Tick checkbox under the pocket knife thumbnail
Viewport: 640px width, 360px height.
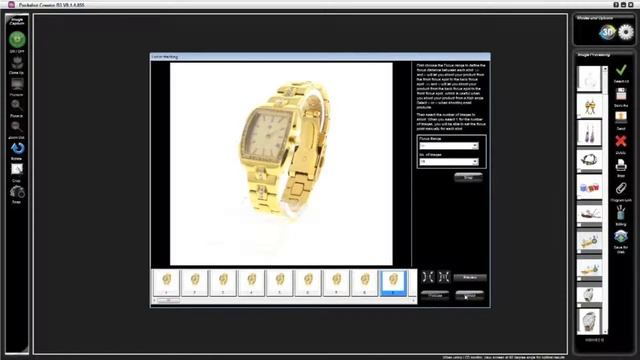coord(579,225)
